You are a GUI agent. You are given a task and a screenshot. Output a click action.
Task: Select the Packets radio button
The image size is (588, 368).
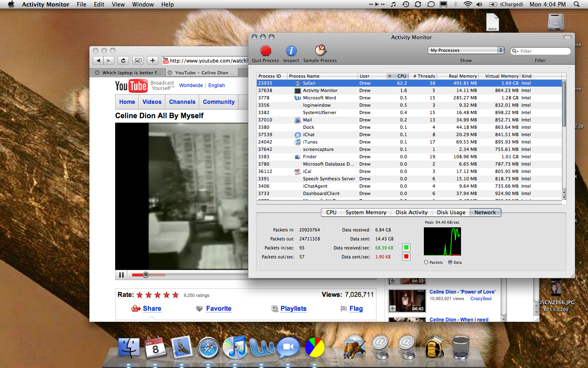pos(426,263)
